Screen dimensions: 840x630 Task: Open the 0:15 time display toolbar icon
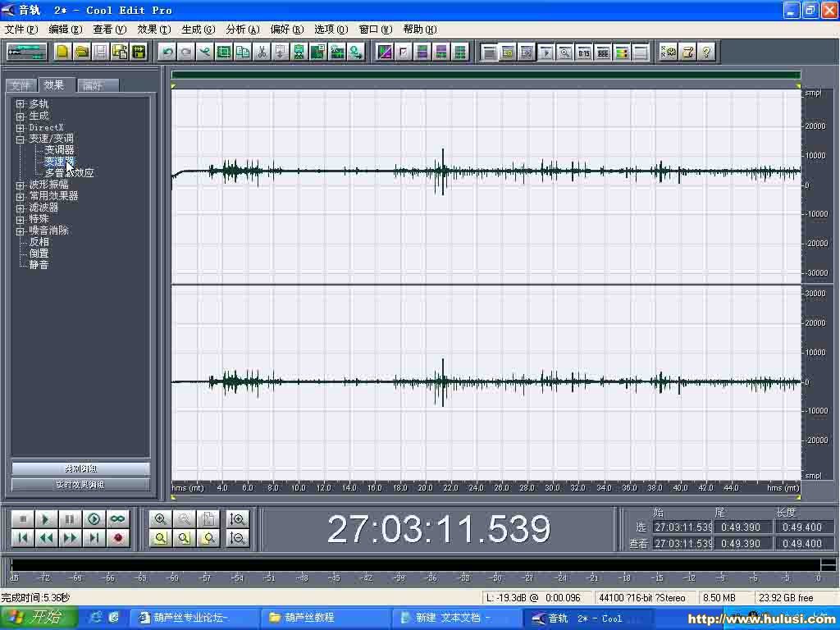(584, 52)
